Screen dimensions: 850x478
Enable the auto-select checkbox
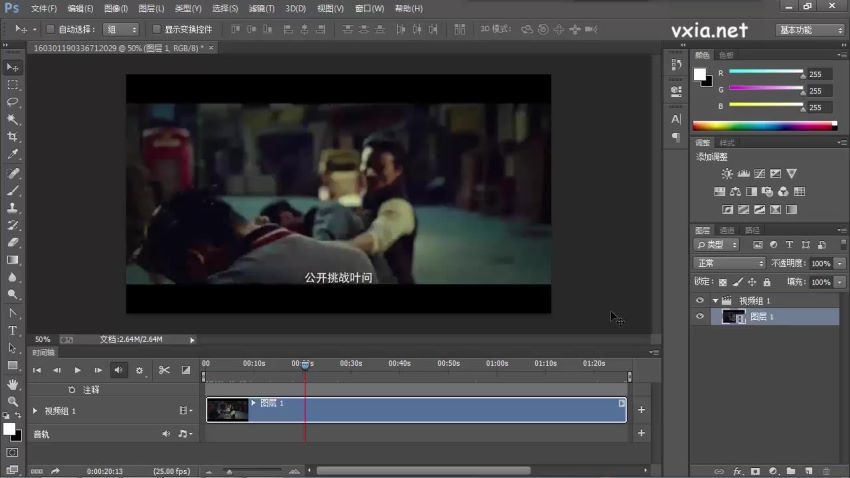tap(50, 29)
